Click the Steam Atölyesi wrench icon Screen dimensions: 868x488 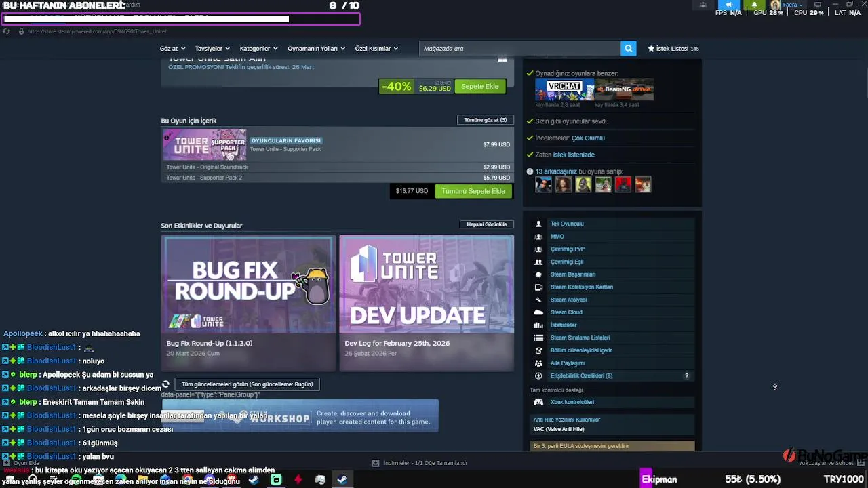pos(538,300)
